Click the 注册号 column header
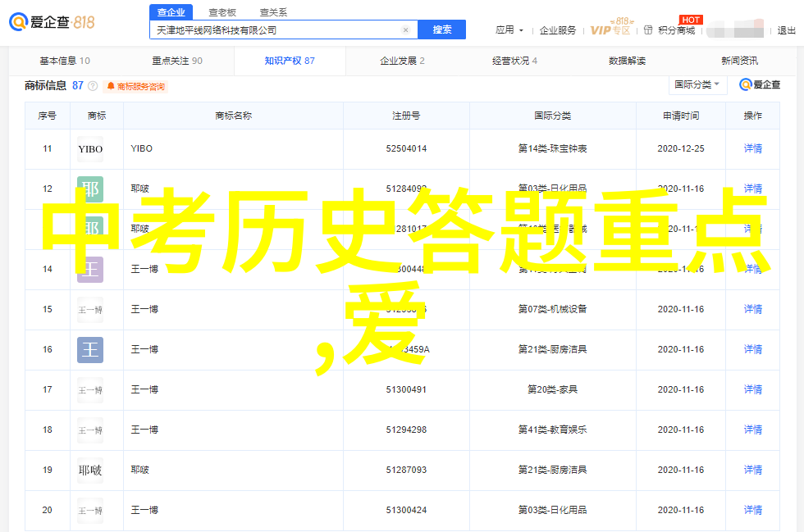 pyautogui.click(x=406, y=116)
